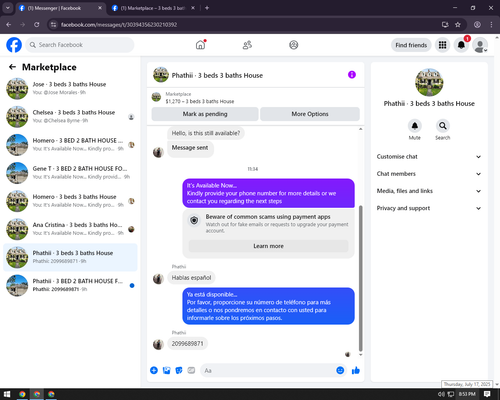Image resolution: width=500 pixels, height=400 pixels.
Task: Open the notifications bell icon
Action: tap(461, 45)
